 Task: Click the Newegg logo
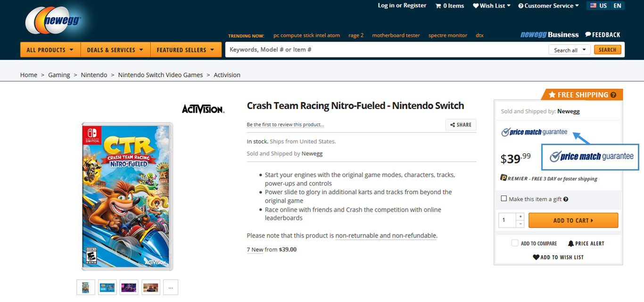(x=54, y=20)
